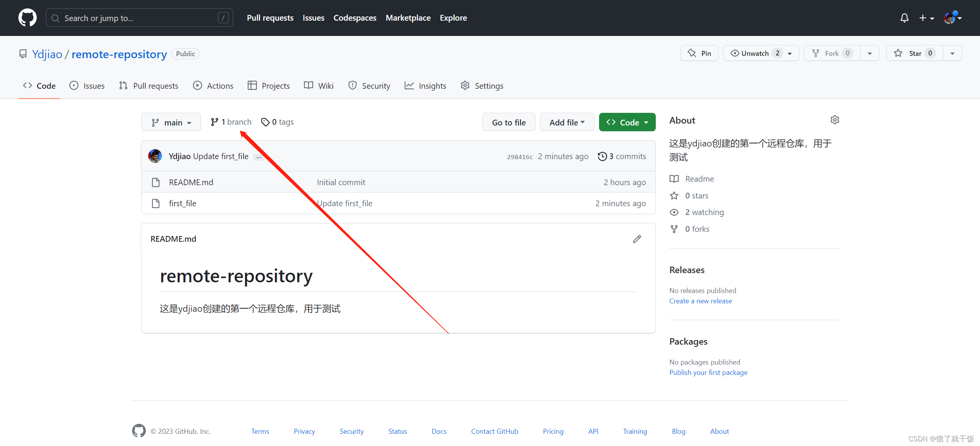Open global Pull requests in header
This screenshot has width=980, height=446.
[270, 18]
